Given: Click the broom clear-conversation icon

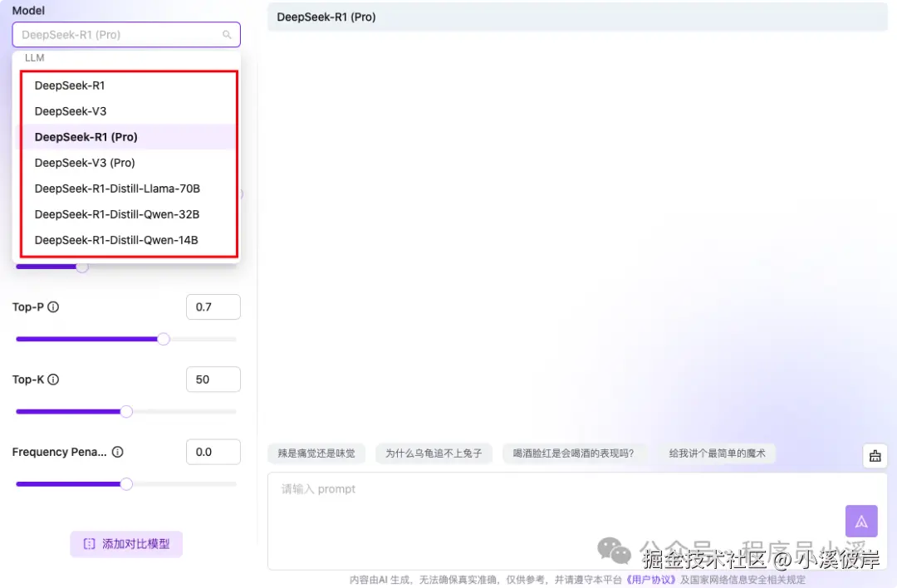Looking at the screenshot, I should 875,455.
